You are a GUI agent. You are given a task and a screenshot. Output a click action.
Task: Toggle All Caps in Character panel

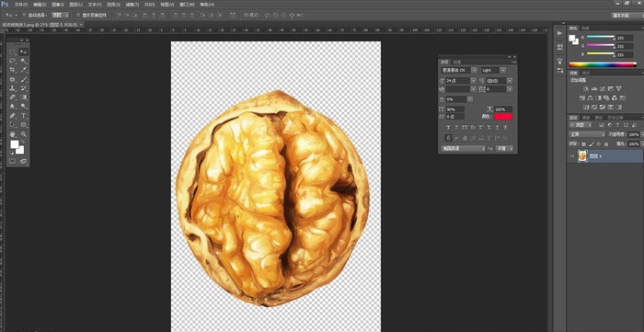[x=465, y=127]
